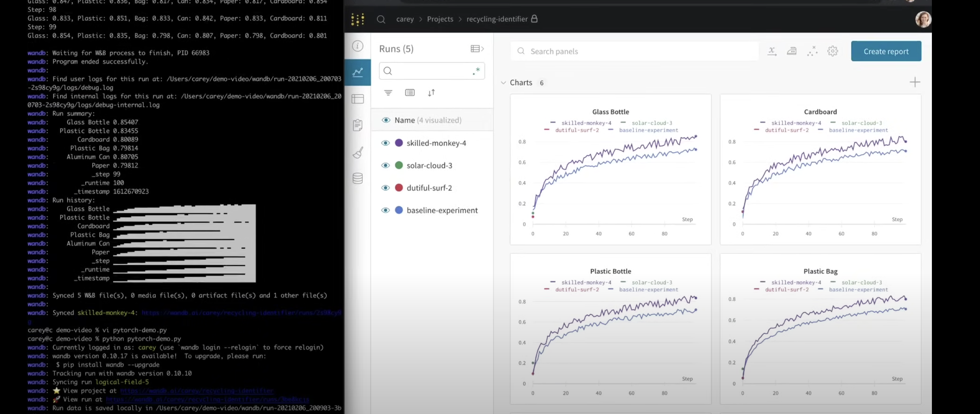Screen dimensions: 980x414
Task: Go to carey breadcrumb
Action: pyautogui.click(x=405, y=19)
